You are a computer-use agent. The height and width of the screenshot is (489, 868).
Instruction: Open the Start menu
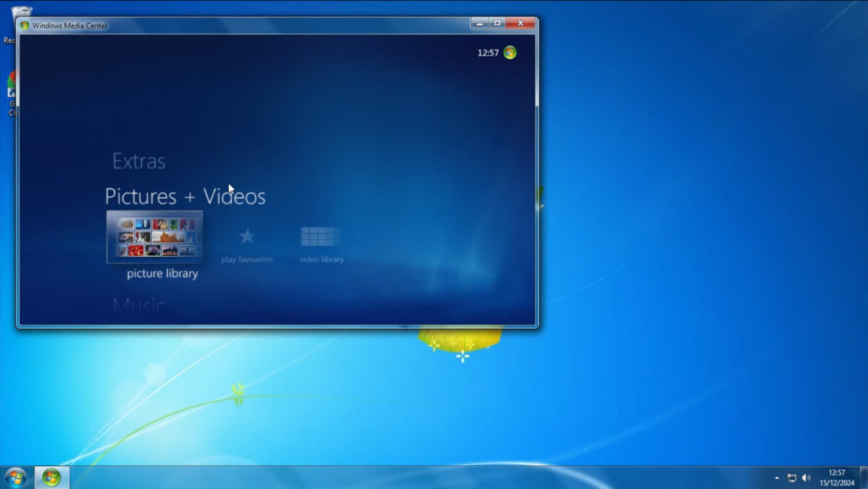point(14,477)
